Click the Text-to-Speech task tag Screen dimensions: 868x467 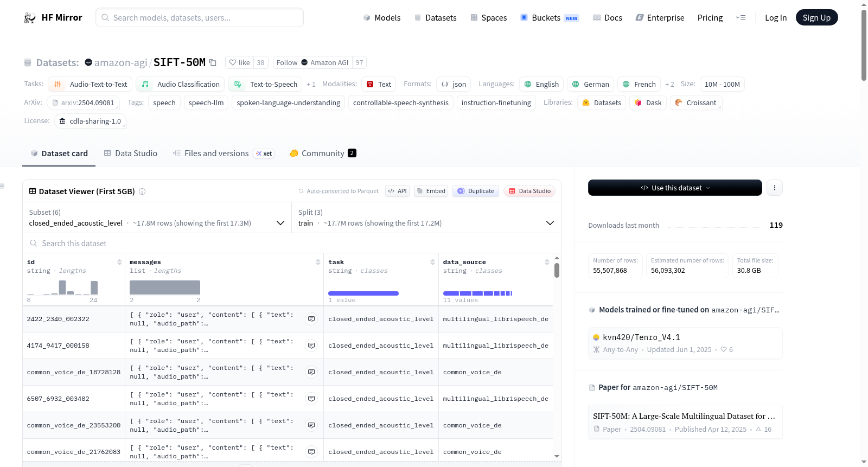[265, 84]
